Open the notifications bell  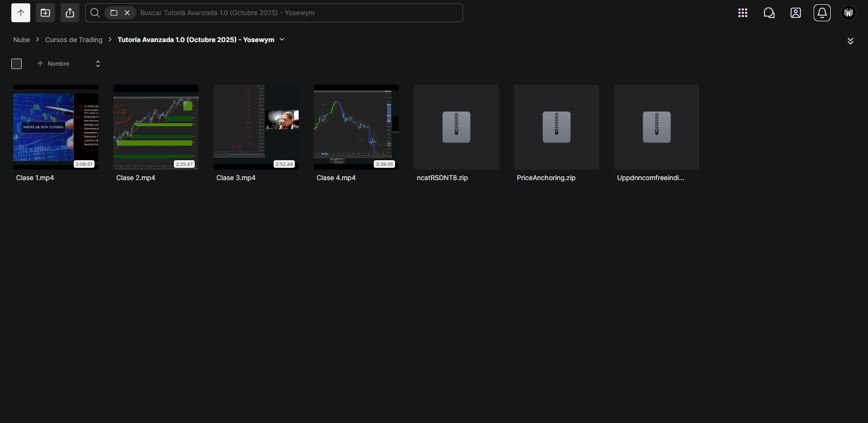(822, 13)
